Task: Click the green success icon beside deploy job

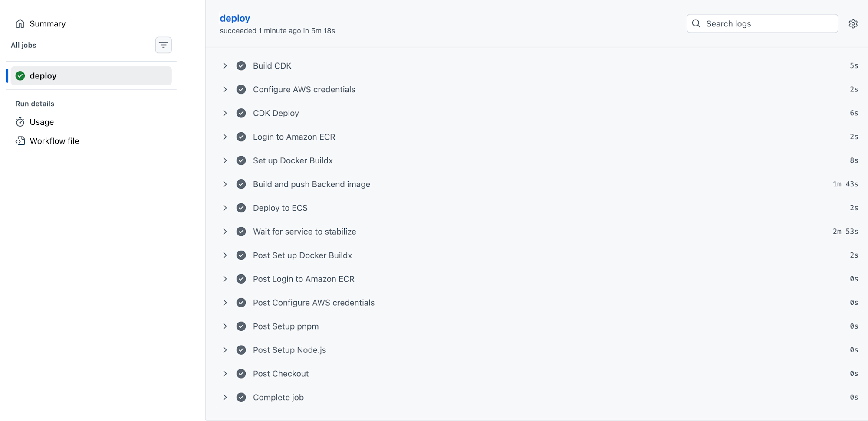Action: (x=20, y=76)
